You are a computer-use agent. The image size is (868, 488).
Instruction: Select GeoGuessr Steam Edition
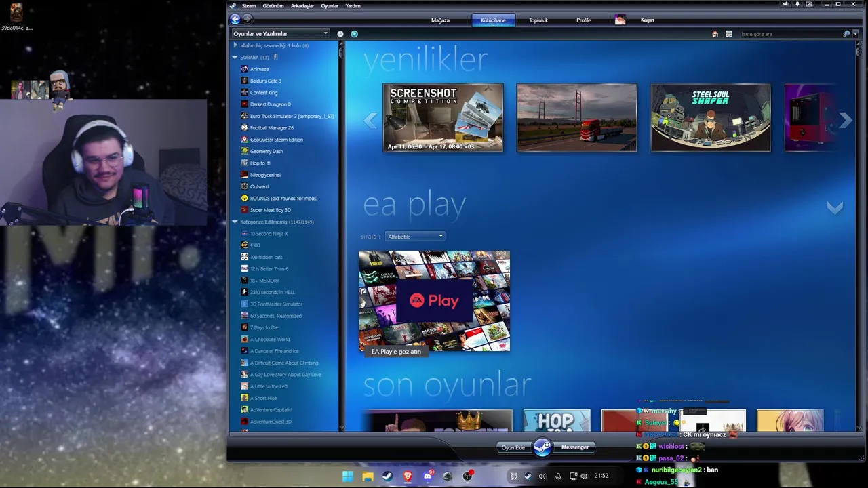point(276,140)
